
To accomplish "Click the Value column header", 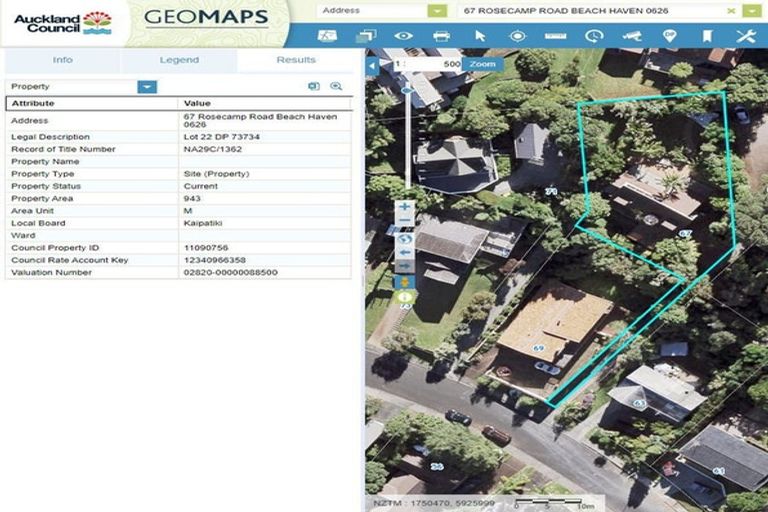I will coord(264,103).
